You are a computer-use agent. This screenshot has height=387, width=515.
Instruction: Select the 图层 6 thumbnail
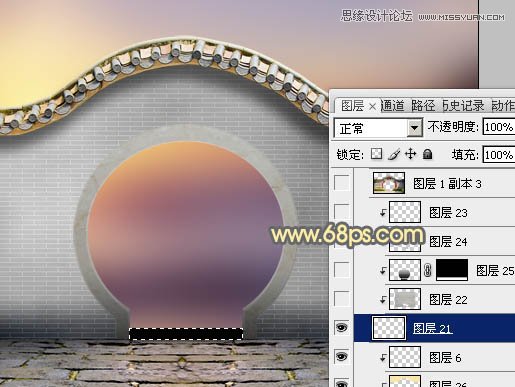[x=405, y=357]
